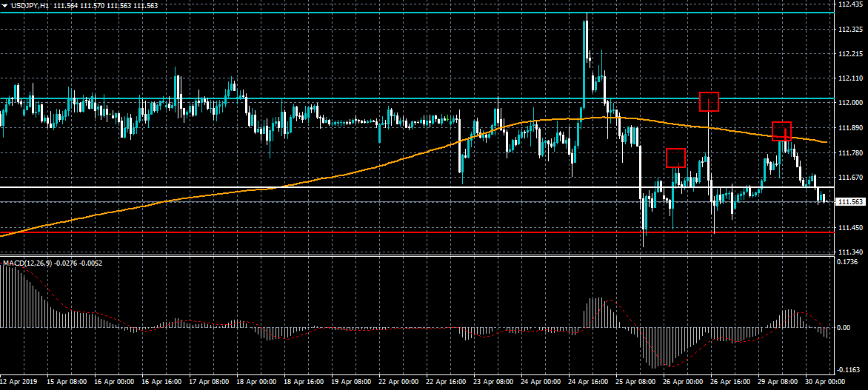Click the 112.325 price axis label
This screenshot has width=868, height=390.
click(x=852, y=29)
